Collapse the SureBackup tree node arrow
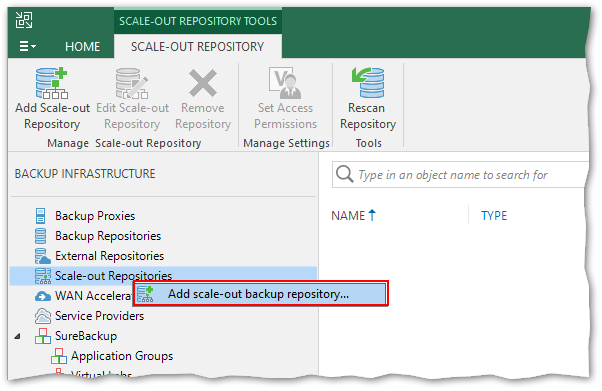The image size is (602, 391). 18,336
